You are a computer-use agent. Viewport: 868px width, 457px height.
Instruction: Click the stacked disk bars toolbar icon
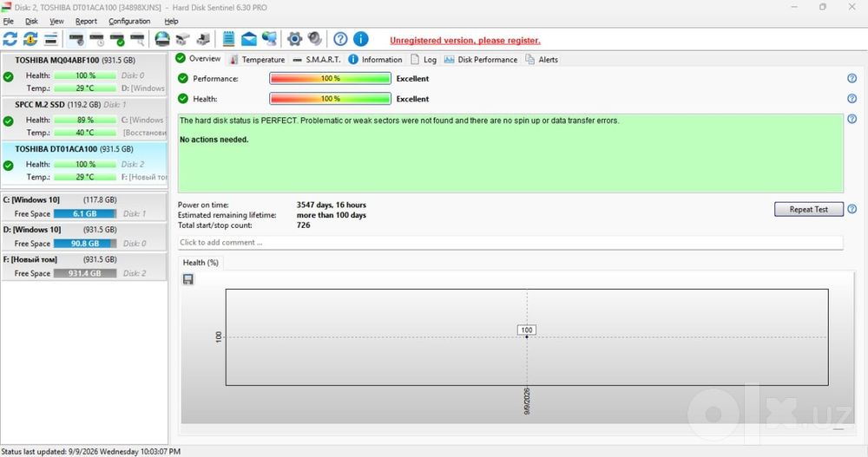[x=51, y=39]
